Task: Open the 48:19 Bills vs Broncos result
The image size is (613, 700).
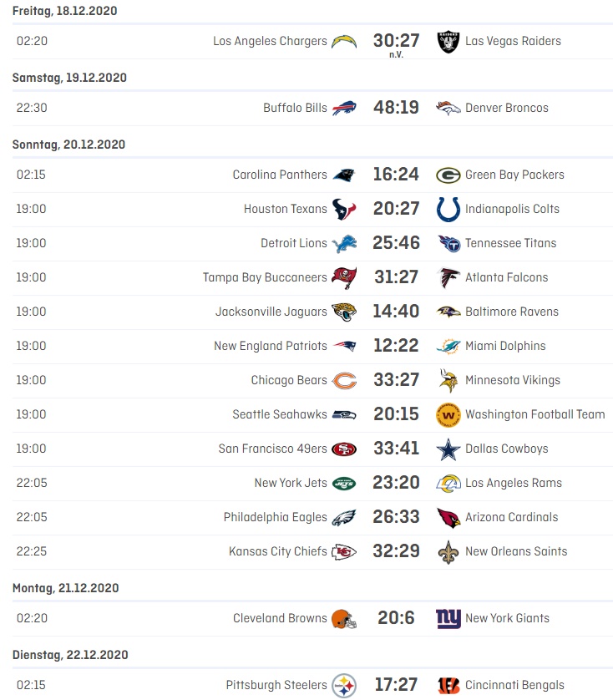Action: [396, 108]
